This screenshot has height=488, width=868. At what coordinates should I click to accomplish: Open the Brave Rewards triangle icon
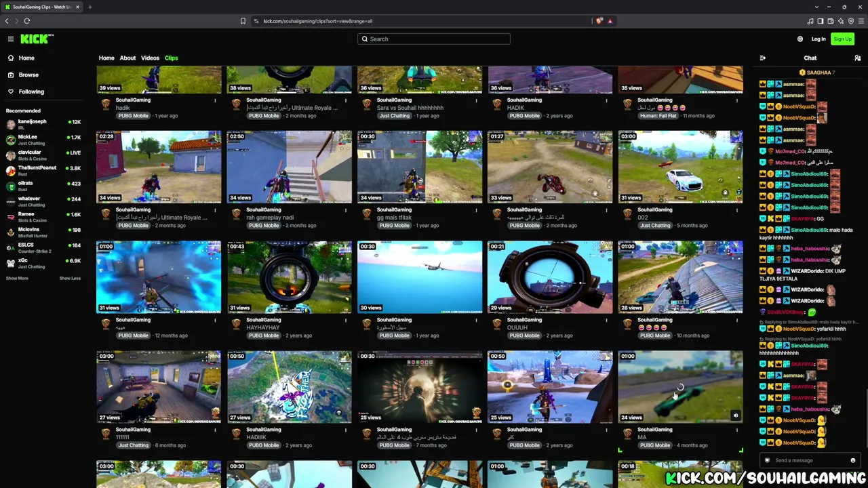(610, 21)
